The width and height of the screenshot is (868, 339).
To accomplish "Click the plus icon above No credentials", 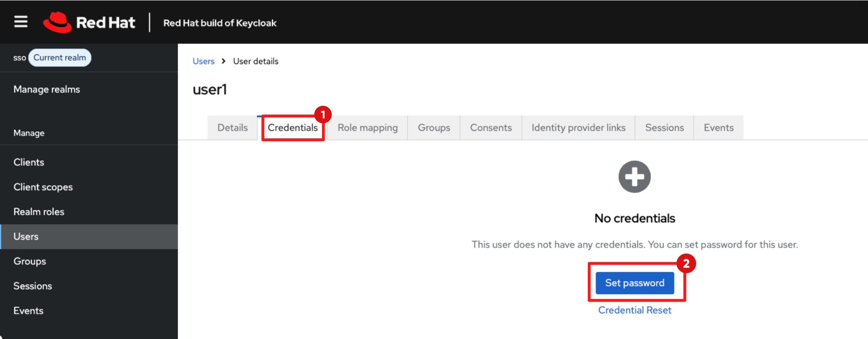I will 634,176.
